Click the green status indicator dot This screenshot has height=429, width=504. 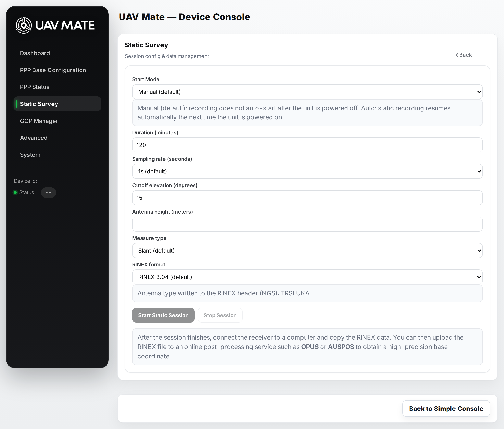coord(15,192)
